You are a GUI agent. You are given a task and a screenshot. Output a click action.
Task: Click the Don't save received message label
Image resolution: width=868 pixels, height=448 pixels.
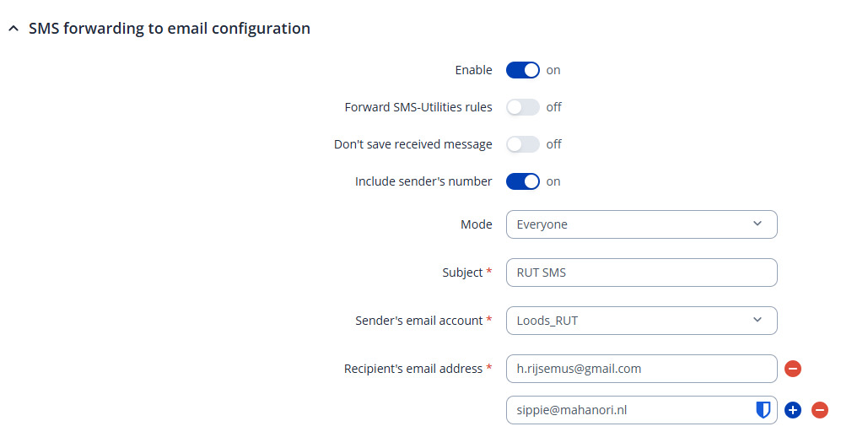pyautogui.click(x=412, y=144)
